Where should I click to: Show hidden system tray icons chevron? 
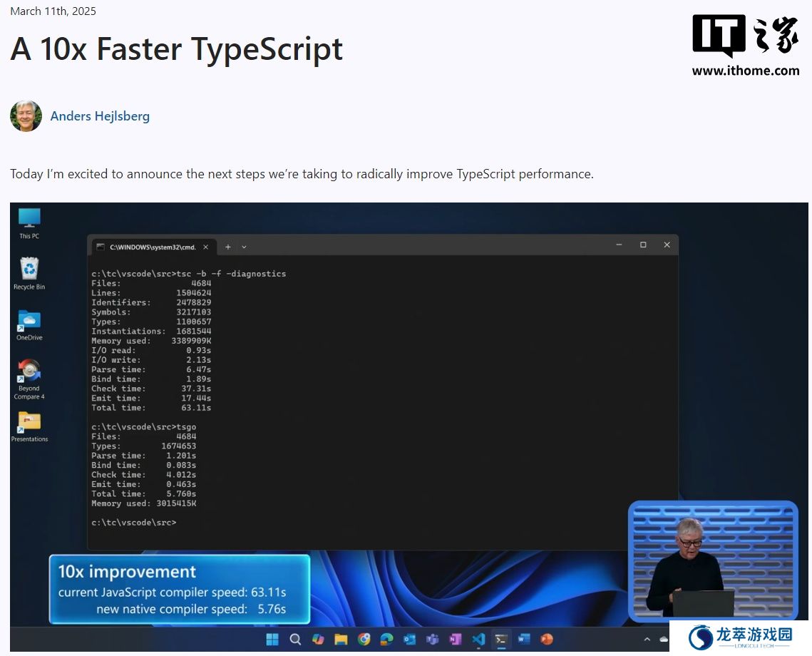(x=647, y=640)
